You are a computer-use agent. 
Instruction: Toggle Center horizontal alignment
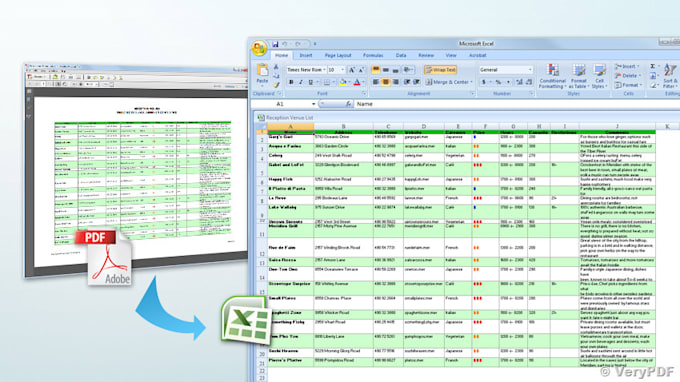(386, 82)
